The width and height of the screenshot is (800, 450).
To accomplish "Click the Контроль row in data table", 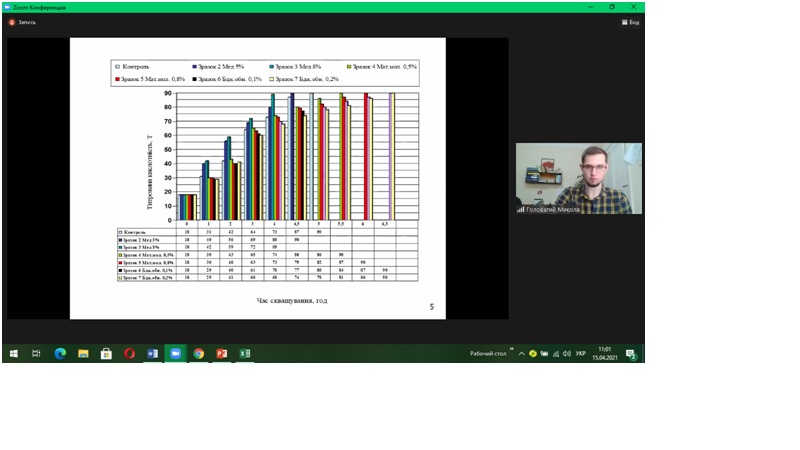I will point(267,232).
